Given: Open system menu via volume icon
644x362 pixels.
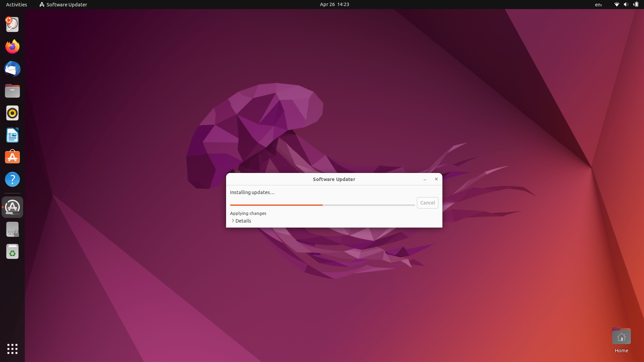Looking at the screenshot, I should pyautogui.click(x=626, y=5).
